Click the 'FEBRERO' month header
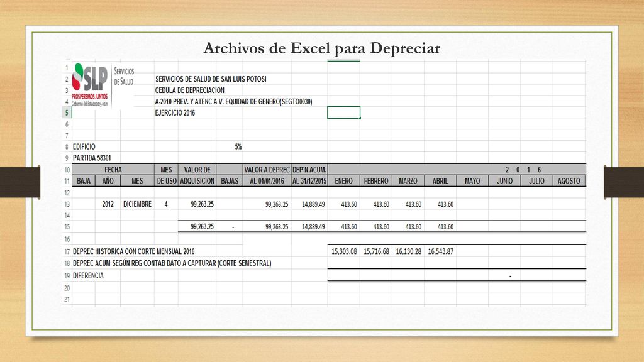The height and width of the screenshot is (362, 644). click(x=376, y=180)
